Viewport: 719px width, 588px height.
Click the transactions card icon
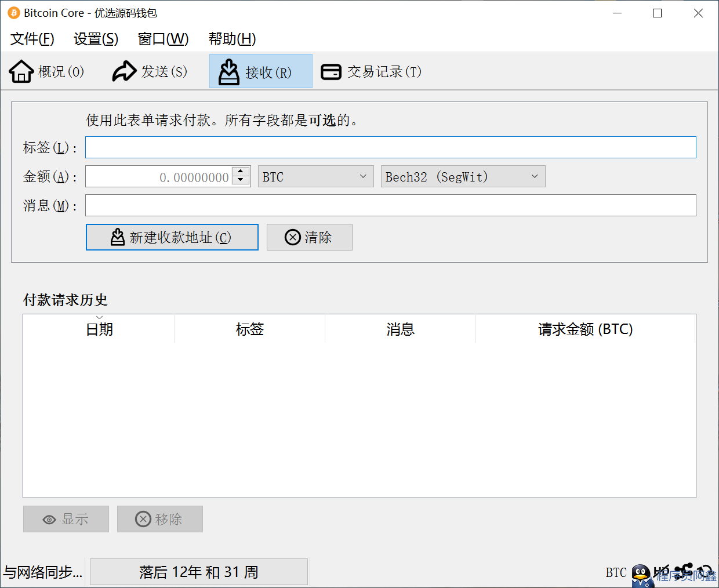331,71
